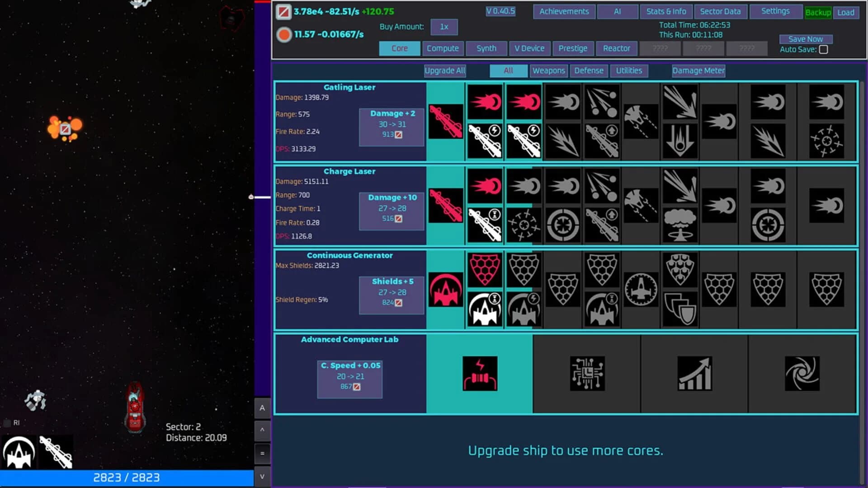This screenshot has width=868, height=488.
Task: Click the circuit board upgrade icon
Action: [586, 372]
